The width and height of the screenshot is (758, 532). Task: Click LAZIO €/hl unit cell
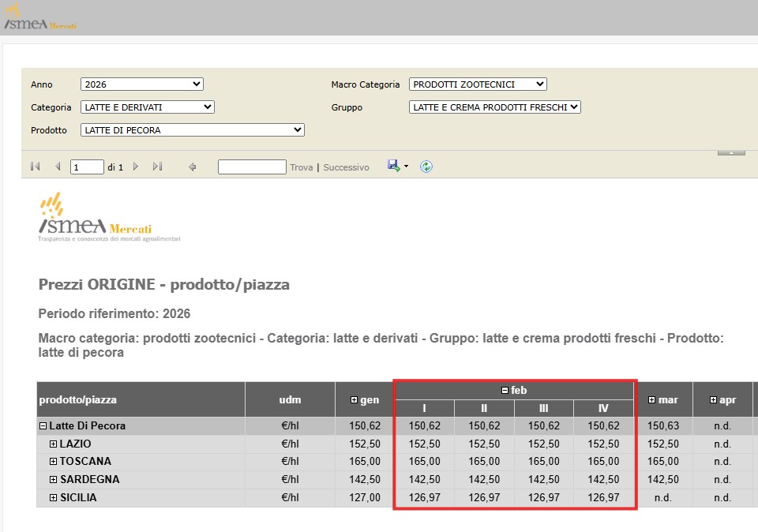click(x=290, y=444)
